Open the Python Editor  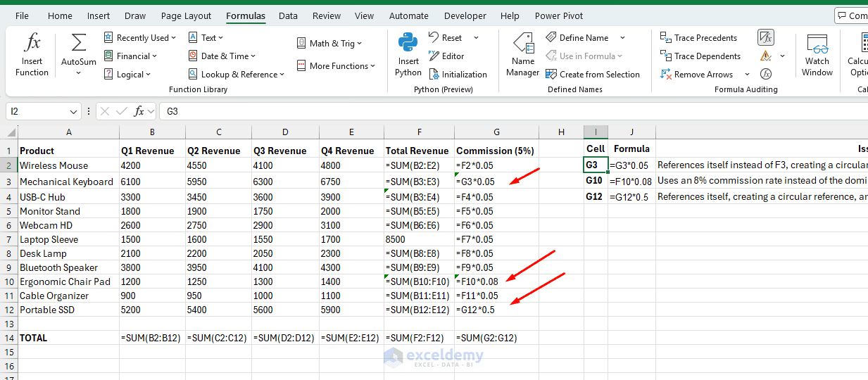[446, 56]
